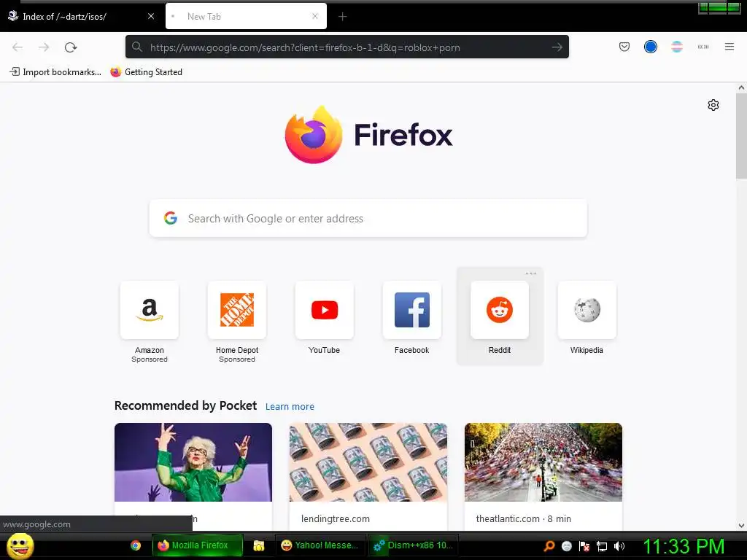
Task: Open the marathon crowd Atlantic story image
Action: (x=543, y=462)
